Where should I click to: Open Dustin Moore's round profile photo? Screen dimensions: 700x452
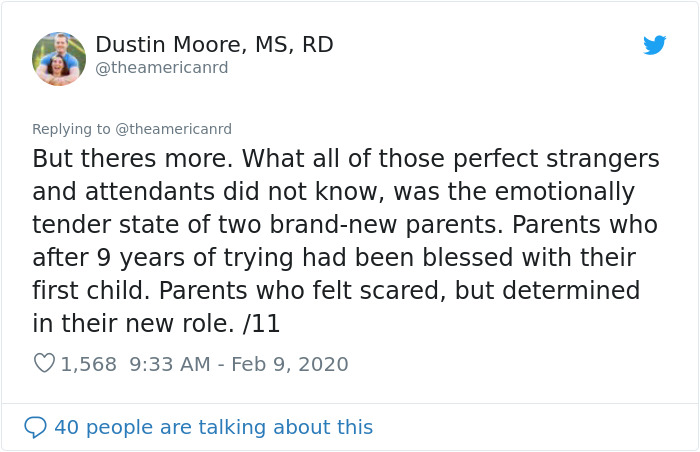(59, 59)
